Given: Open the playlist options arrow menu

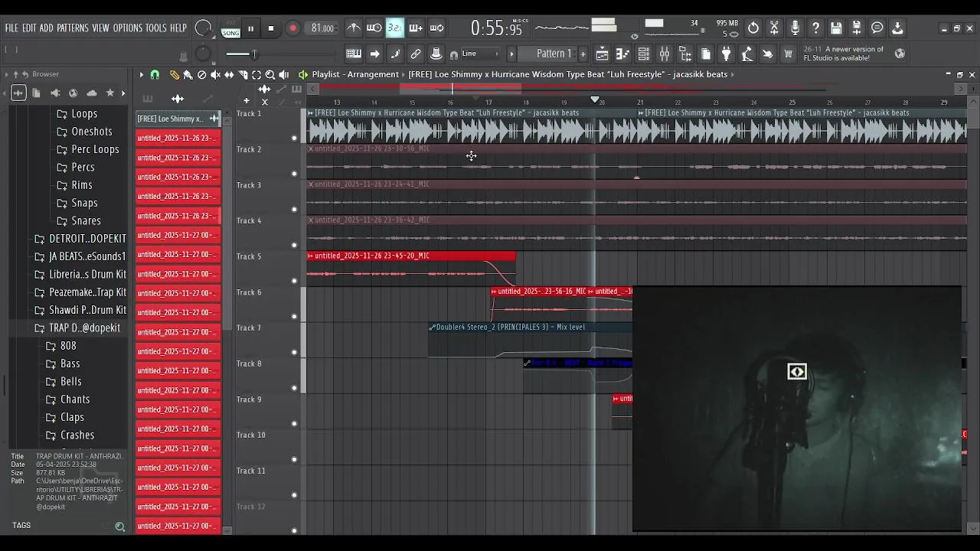Looking at the screenshot, I should point(141,74).
